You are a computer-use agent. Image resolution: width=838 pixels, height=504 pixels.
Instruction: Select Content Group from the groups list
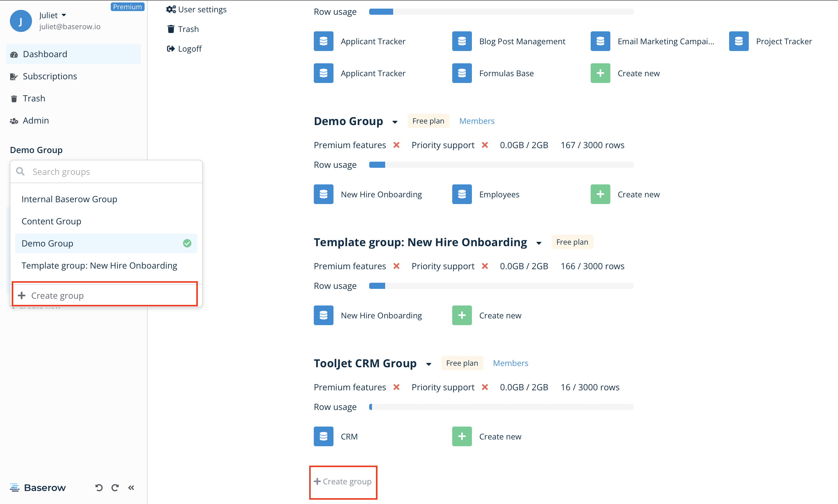pyautogui.click(x=51, y=221)
